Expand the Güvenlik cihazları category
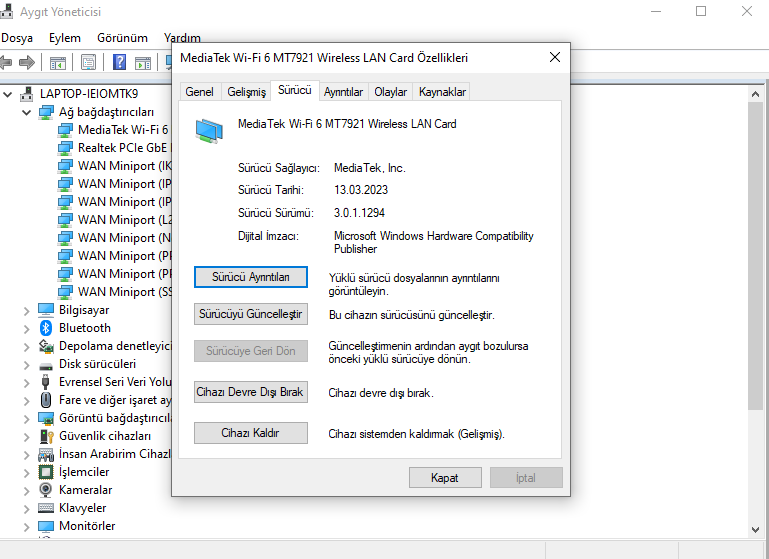The width and height of the screenshot is (769, 559). 26,437
